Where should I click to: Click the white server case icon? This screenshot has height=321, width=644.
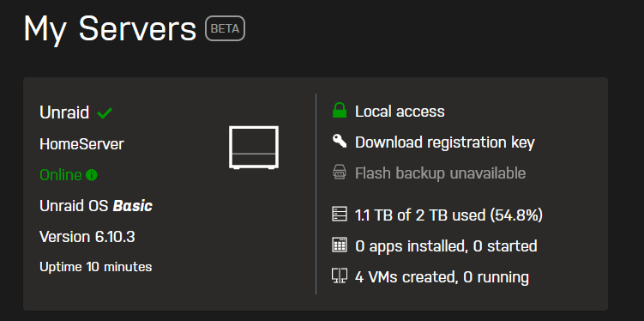point(254,148)
